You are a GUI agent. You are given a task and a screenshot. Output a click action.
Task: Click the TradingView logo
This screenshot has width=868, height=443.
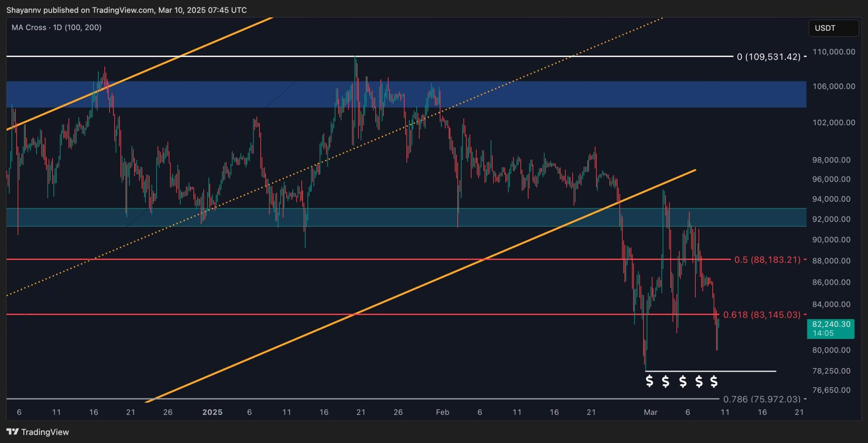(x=38, y=432)
